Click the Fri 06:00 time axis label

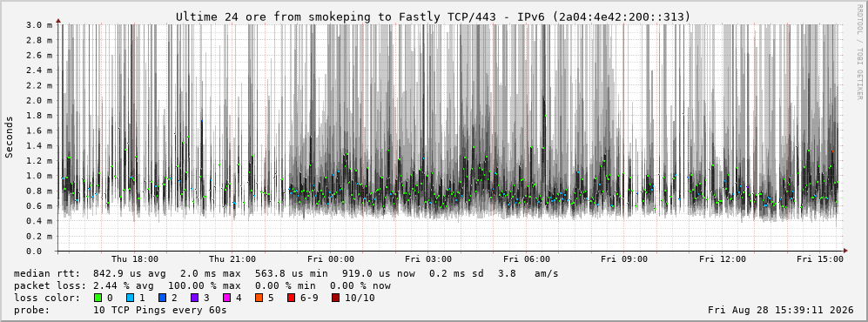[527, 259]
